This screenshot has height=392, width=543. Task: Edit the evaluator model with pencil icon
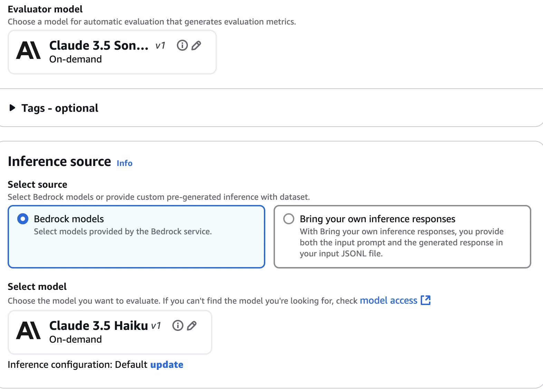click(196, 45)
